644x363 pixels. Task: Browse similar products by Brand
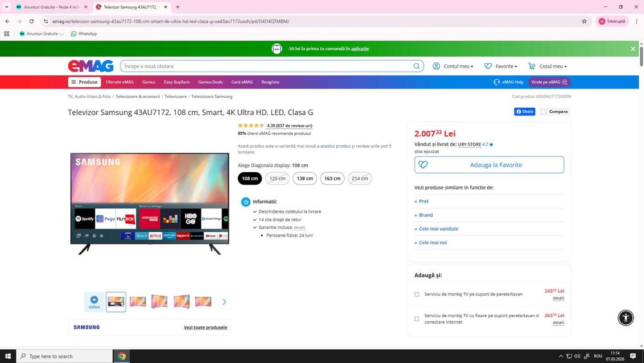pos(426,215)
